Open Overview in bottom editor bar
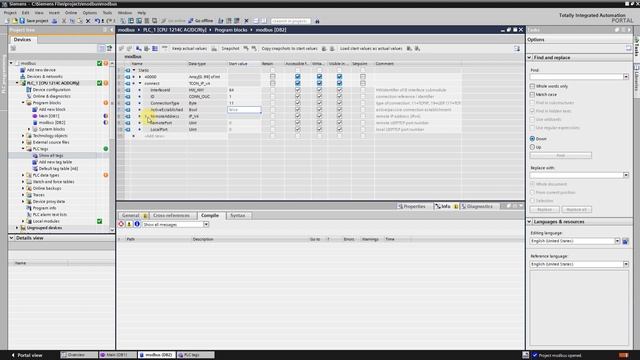Viewport: 640px width, 360px height. (x=79, y=355)
